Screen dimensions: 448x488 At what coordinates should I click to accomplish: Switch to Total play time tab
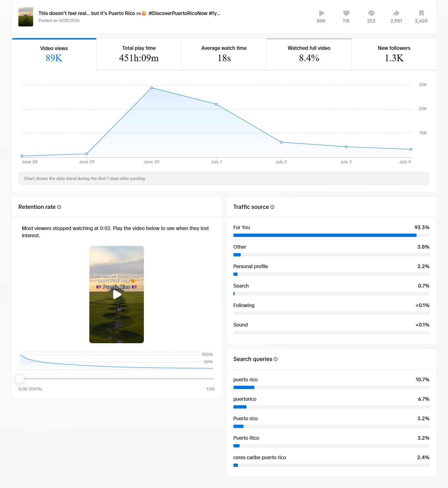[x=139, y=54]
